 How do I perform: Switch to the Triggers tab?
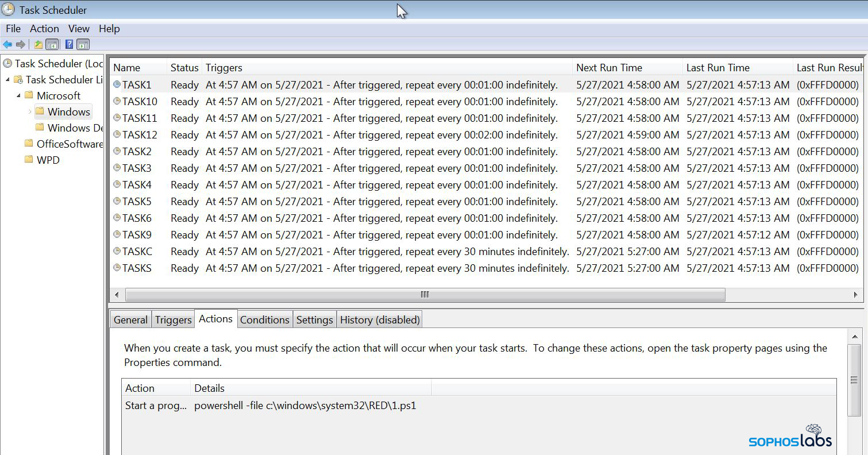[x=173, y=320]
